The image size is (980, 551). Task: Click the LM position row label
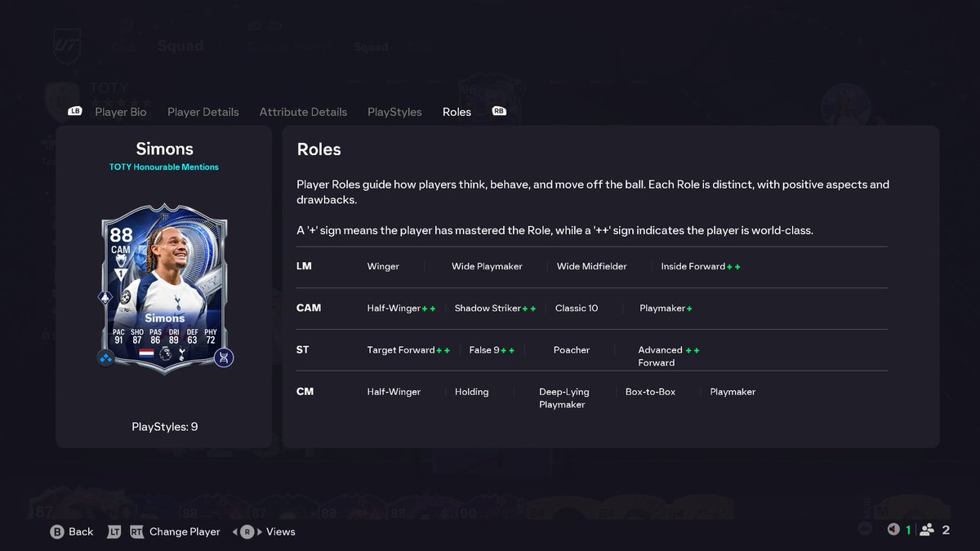click(304, 266)
